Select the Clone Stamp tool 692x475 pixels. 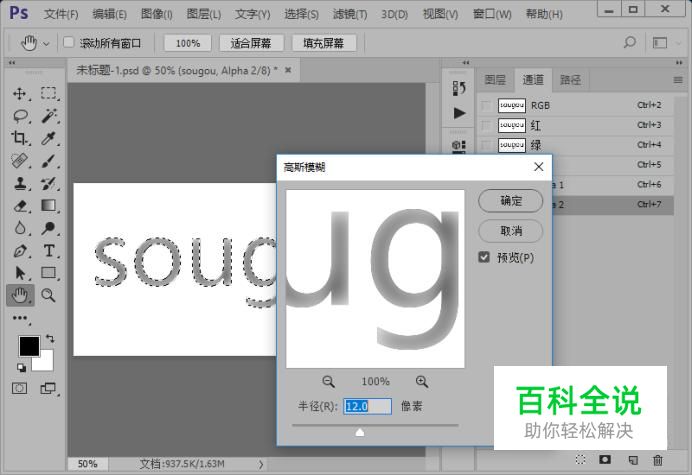pos(20,183)
